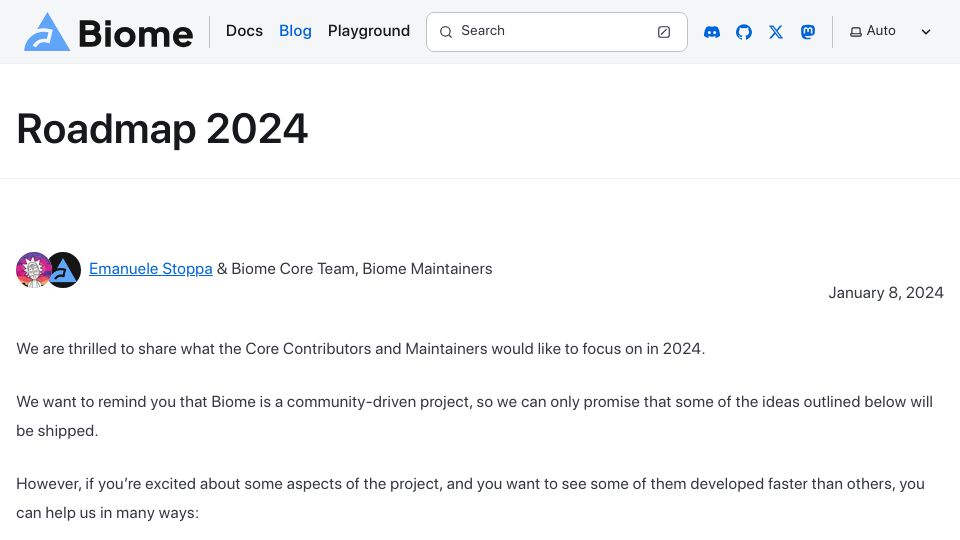Open Emanuele Stoppa author link

pos(151,269)
